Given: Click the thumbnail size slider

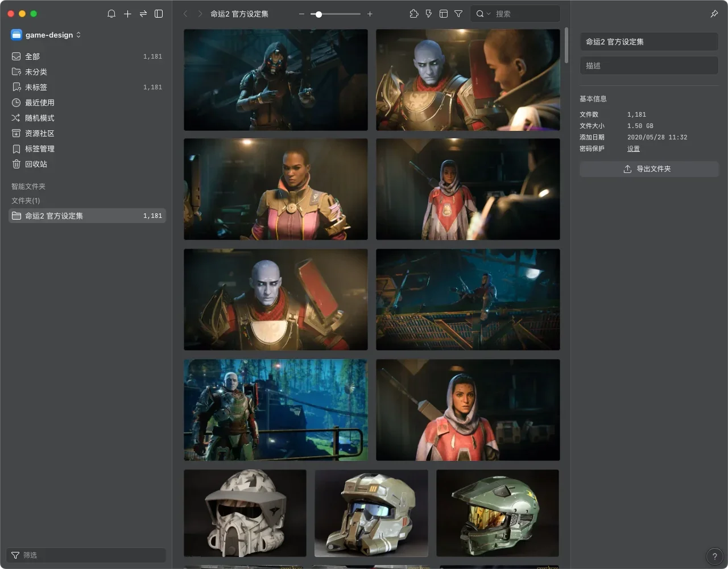Looking at the screenshot, I should pyautogui.click(x=336, y=14).
